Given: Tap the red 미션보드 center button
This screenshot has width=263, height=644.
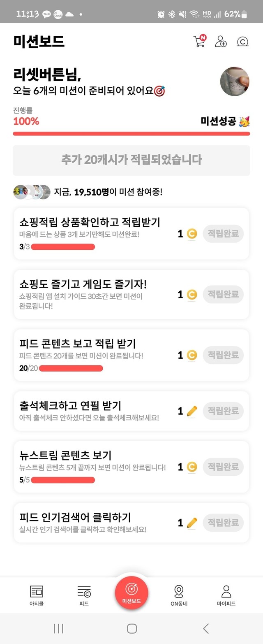Looking at the screenshot, I should (x=131, y=593).
